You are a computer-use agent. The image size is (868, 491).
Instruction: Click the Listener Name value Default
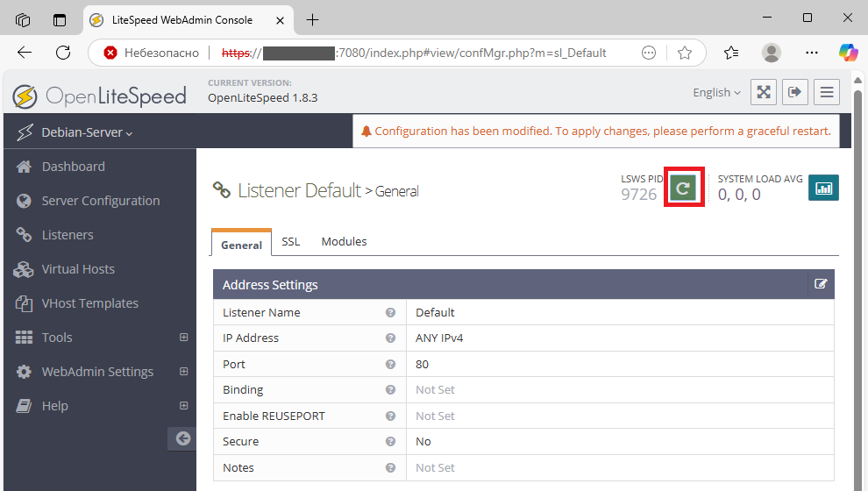pyautogui.click(x=435, y=313)
